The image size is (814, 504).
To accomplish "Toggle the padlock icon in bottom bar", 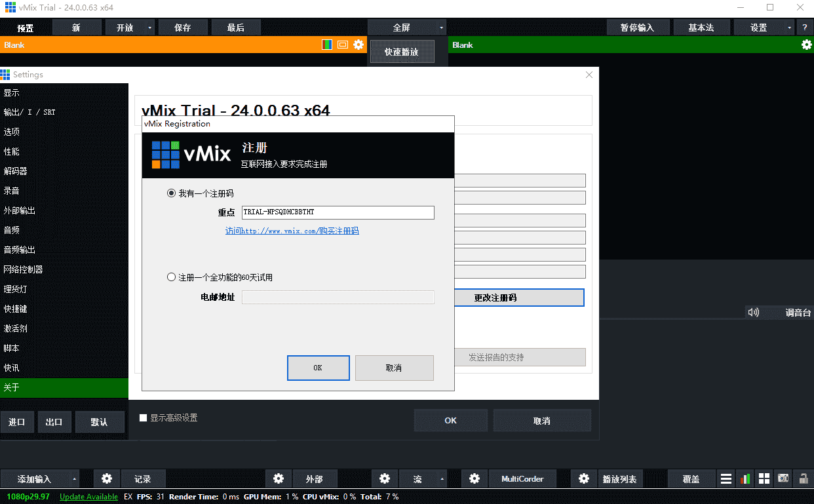I will [x=802, y=478].
